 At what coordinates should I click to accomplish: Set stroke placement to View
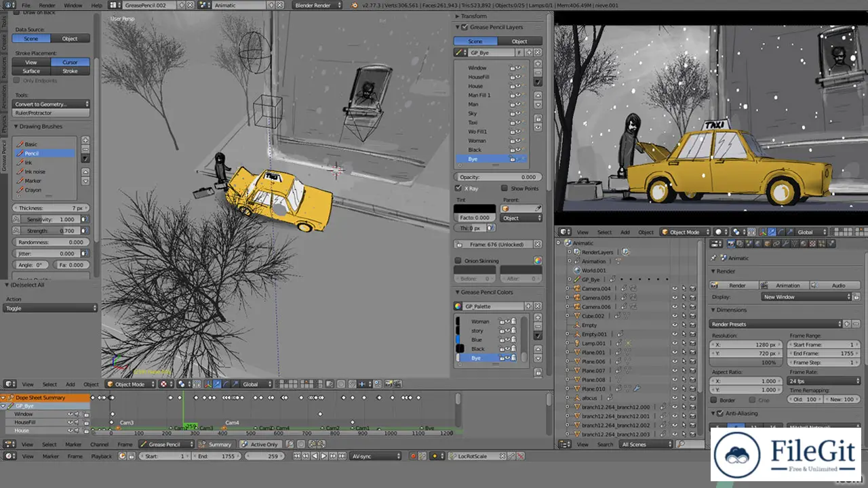(x=31, y=62)
